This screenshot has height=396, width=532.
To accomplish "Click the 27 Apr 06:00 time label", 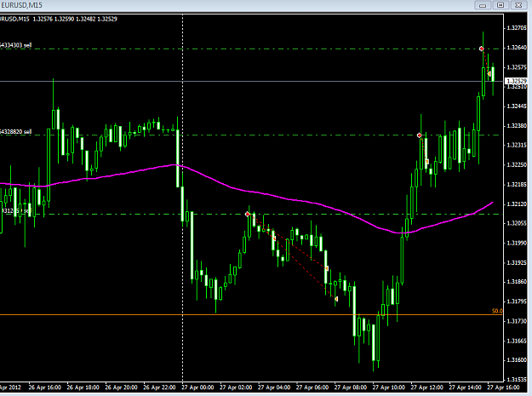I will point(312,387).
